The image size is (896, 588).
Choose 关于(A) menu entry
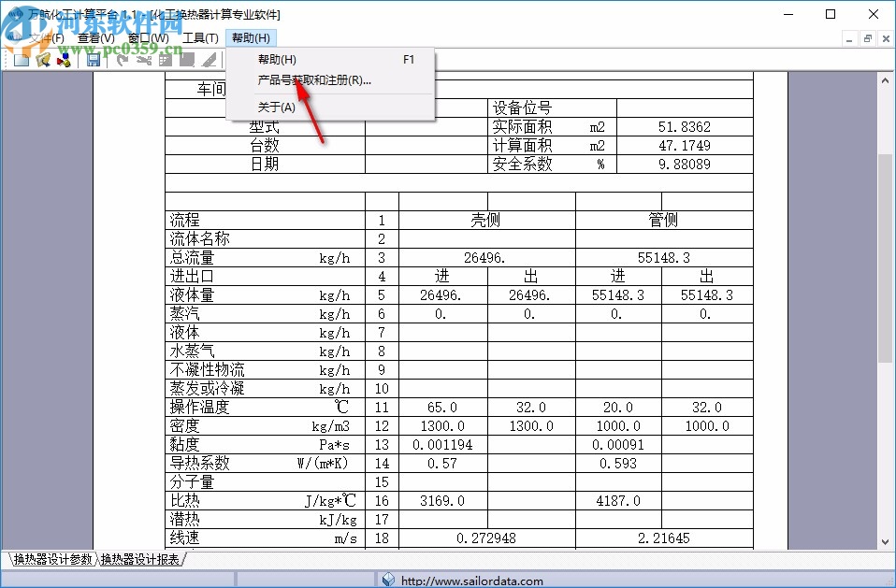[x=330, y=108]
